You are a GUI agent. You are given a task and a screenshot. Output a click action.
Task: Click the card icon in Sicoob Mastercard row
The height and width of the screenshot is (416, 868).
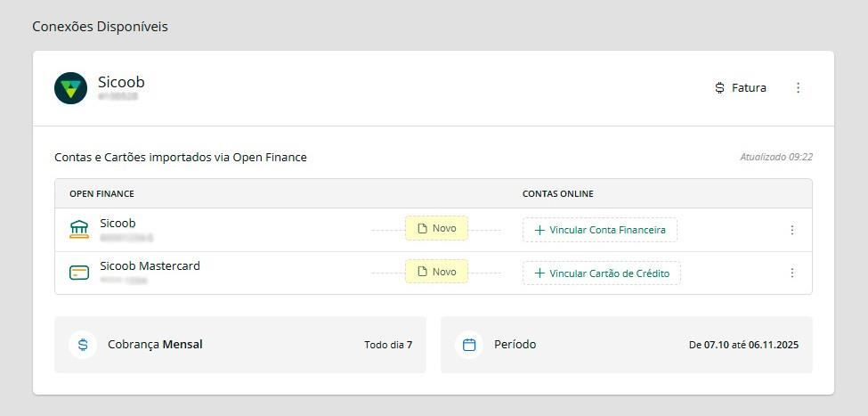[78, 273]
